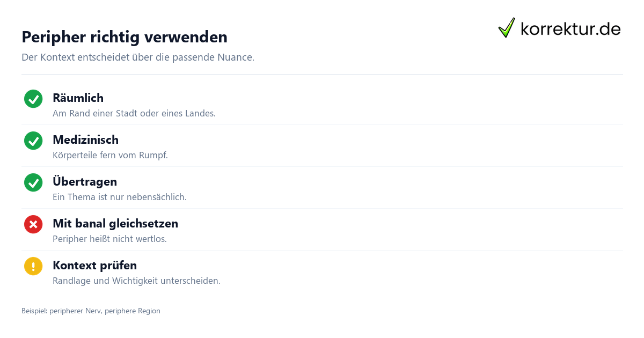
Task: Click the Beispiel footnote with peripherer Nerv
Action: tap(91, 311)
